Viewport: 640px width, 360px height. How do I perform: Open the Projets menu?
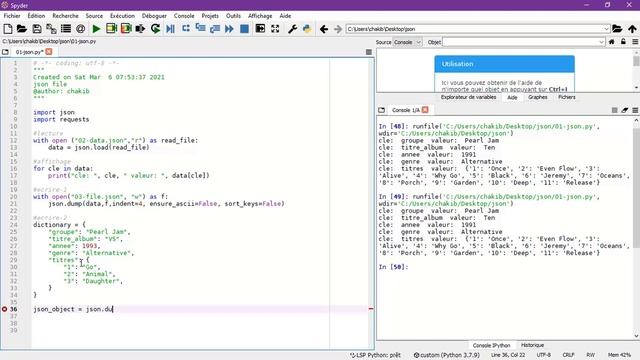[210, 16]
